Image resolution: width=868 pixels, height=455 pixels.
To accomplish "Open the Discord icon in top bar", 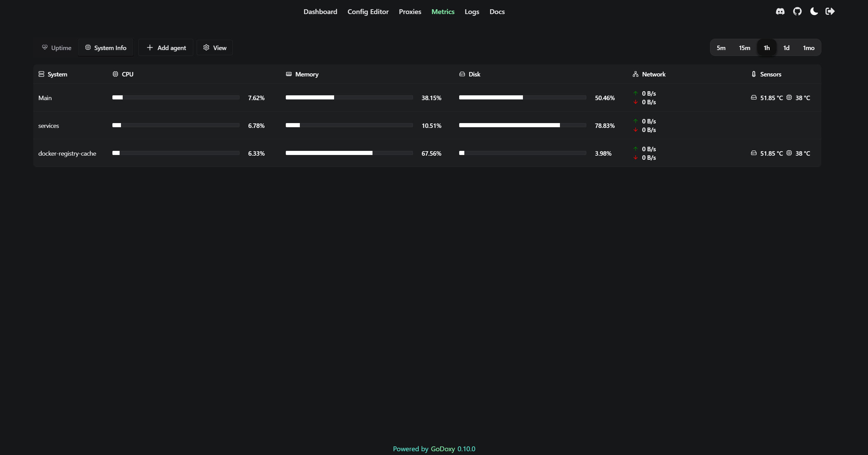I will 780,11.
